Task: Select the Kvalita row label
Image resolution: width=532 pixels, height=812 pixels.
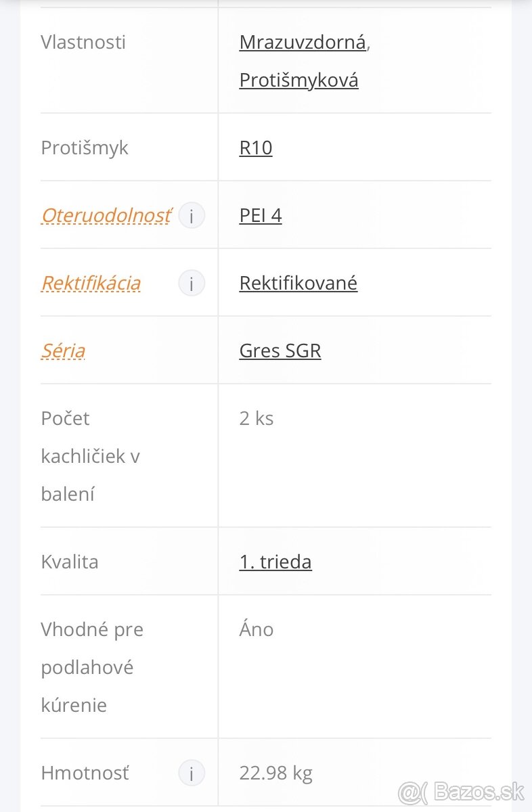Action: pos(70,561)
